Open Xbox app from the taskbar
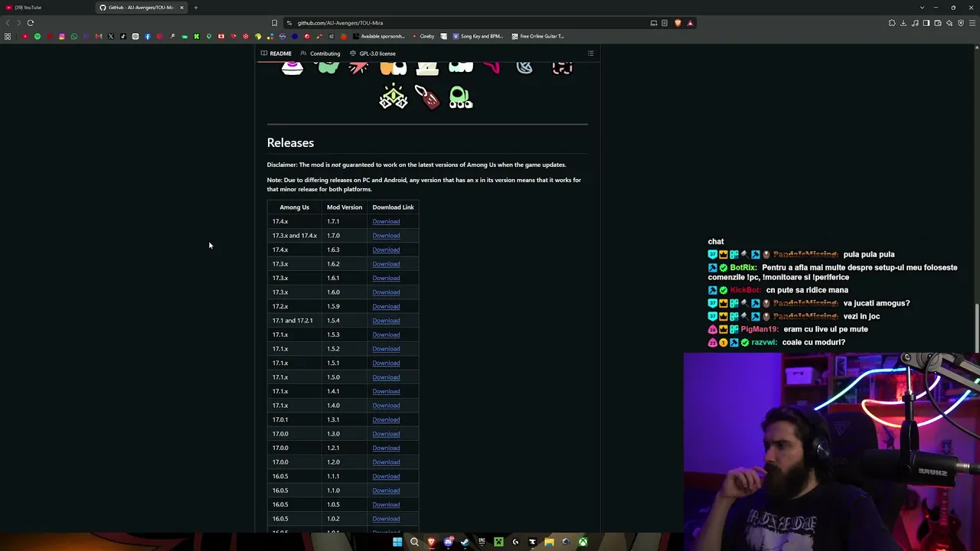Screen dimensions: 980x551 tap(583, 542)
